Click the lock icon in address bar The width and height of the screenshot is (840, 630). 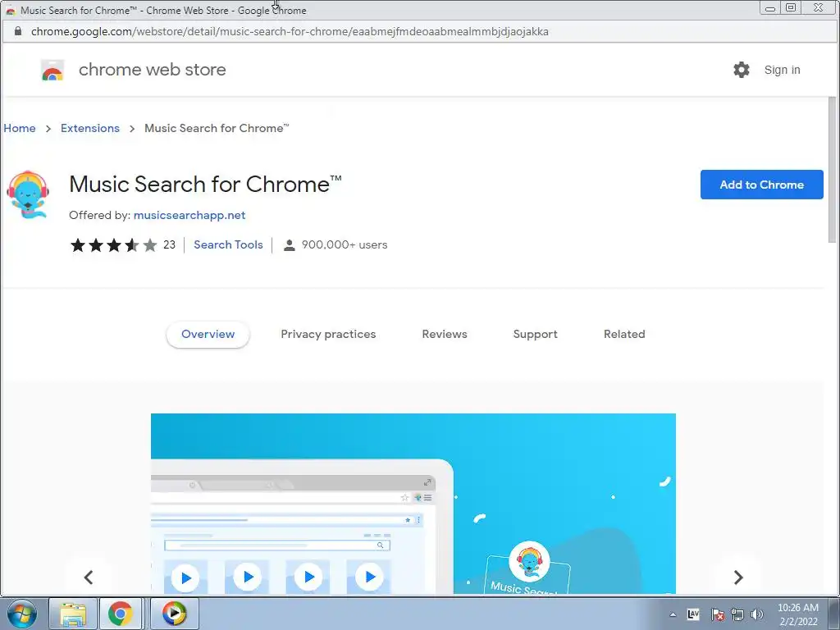point(18,31)
